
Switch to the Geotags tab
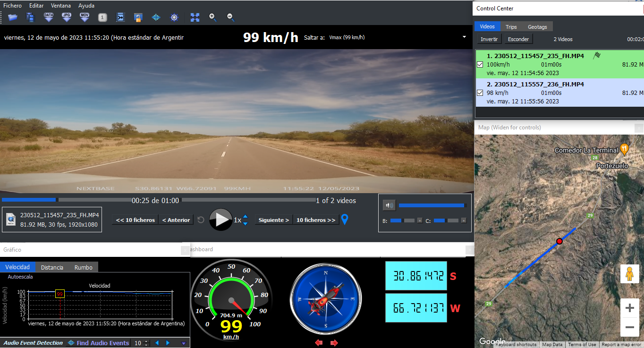pos(537,27)
